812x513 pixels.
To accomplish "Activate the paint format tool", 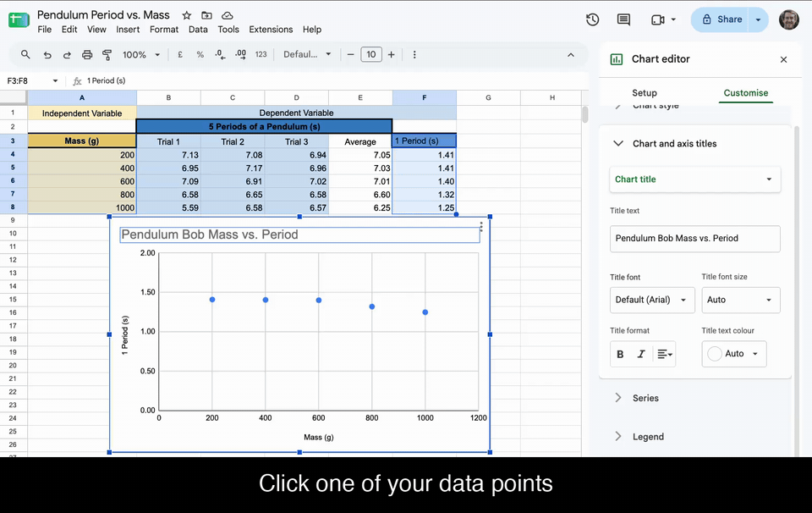I will pos(107,54).
